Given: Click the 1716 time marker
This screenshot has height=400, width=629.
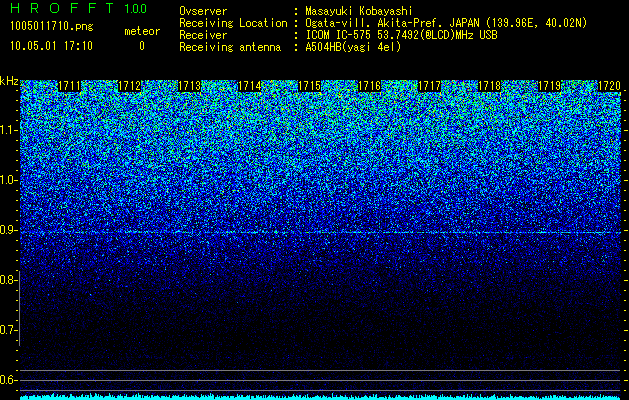Looking at the screenshot, I should pos(369,86).
